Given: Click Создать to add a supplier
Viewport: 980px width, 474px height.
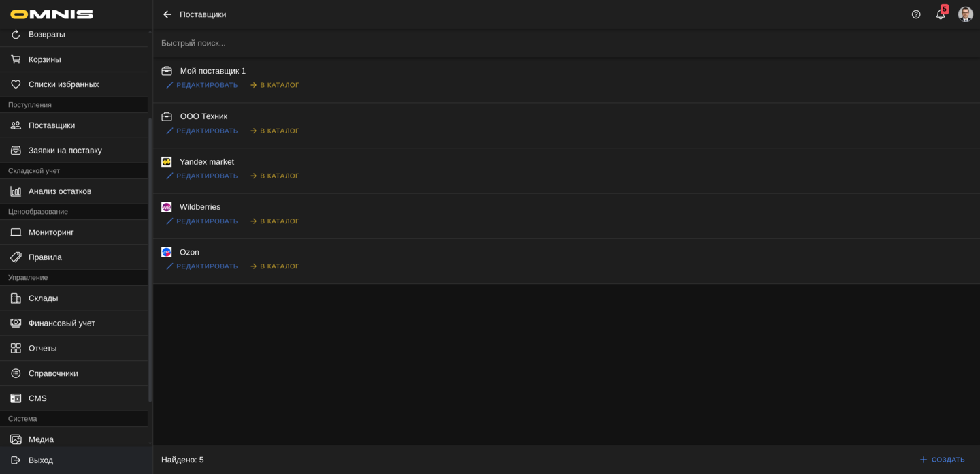Looking at the screenshot, I should click(943, 460).
